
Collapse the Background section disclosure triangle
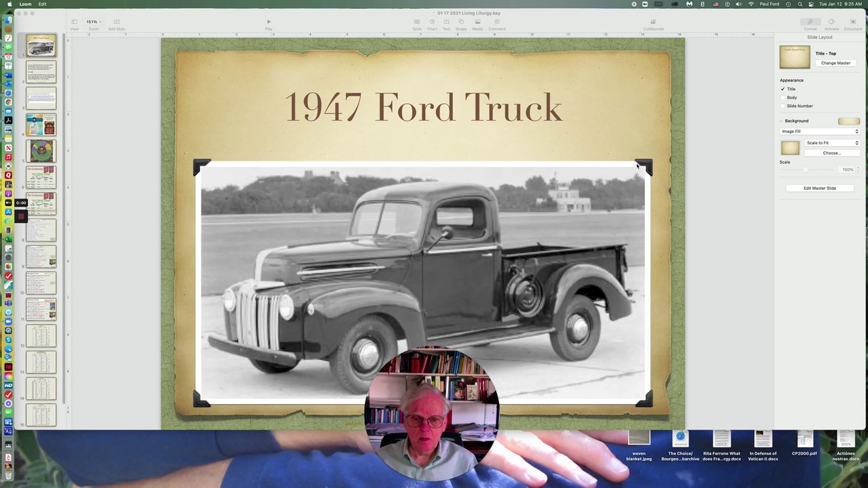[x=781, y=121]
